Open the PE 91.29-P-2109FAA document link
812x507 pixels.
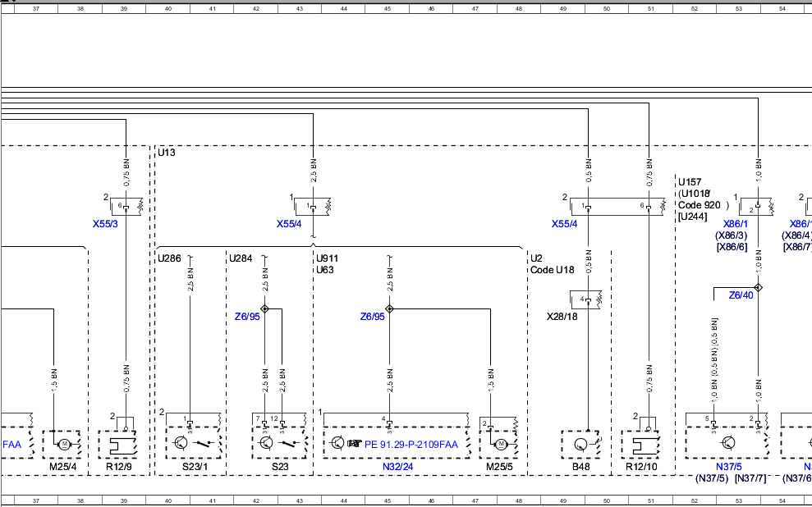click(x=411, y=444)
